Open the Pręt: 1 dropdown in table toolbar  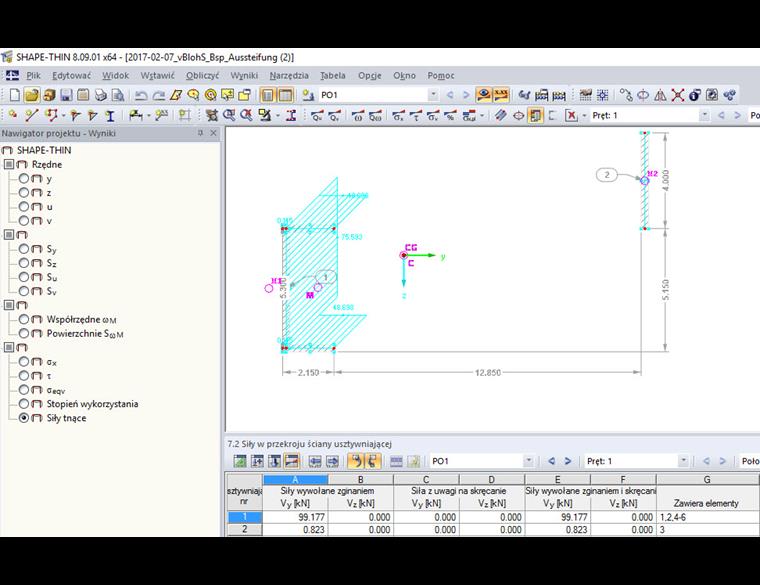683,461
